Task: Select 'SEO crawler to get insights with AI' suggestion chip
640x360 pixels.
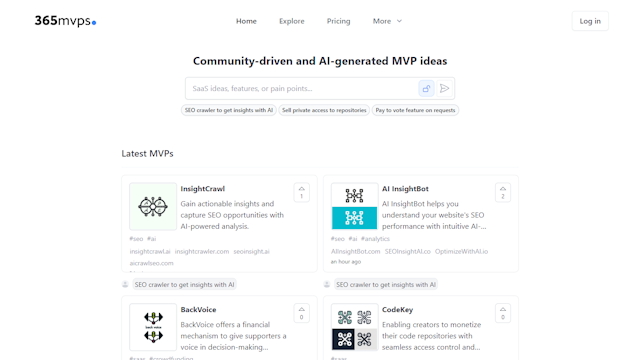Action: pyautogui.click(x=229, y=110)
